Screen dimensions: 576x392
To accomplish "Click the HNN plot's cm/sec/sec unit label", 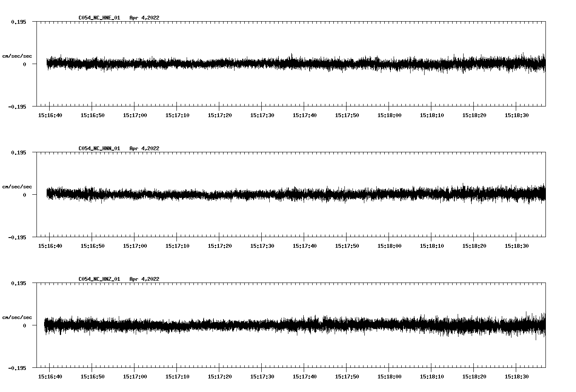I will click(x=17, y=187).
